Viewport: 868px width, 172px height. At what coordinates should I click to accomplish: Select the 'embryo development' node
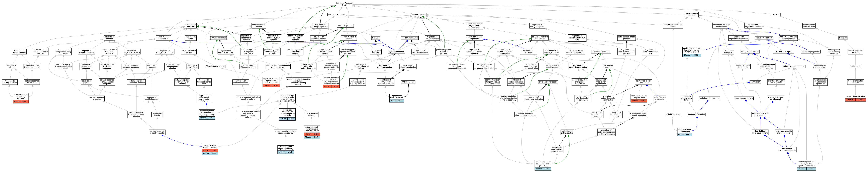pyautogui.click(x=750, y=52)
